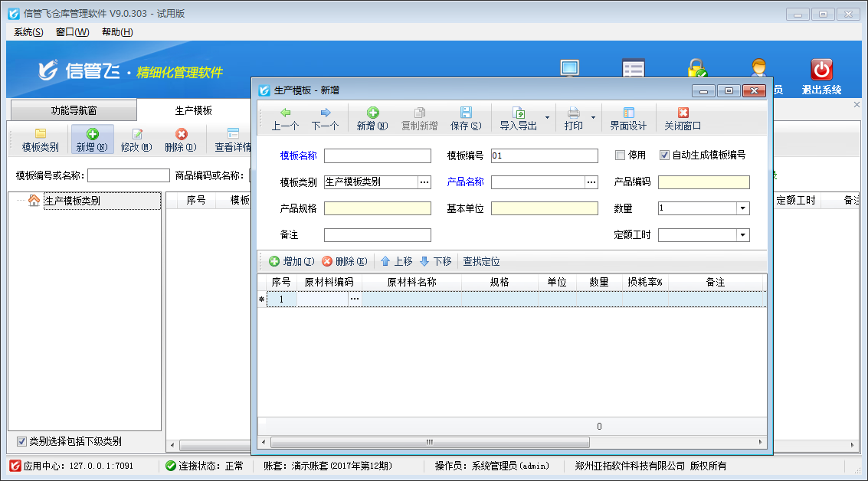The height and width of the screenshot is (481, 868).
Task: Click 保存 save icon in dialog toolbar
Action: coord(466,113)
